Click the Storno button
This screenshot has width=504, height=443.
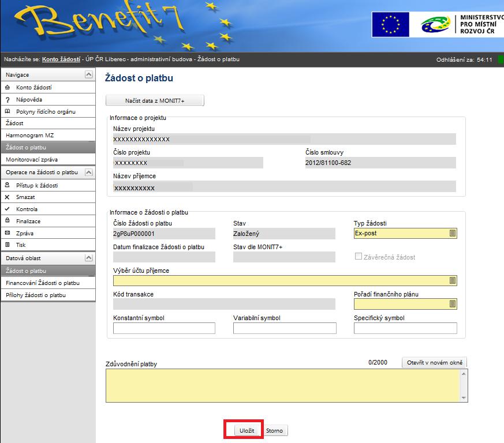click(x=274, y=430)
